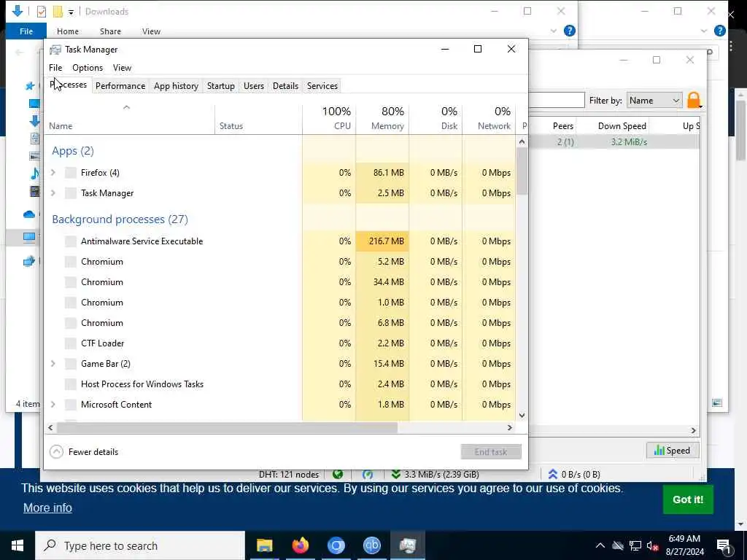Open qBittorrent from the taskbar
Image resolution: width=747 pixels, height=560 pixels.
[x=371, y=545]
